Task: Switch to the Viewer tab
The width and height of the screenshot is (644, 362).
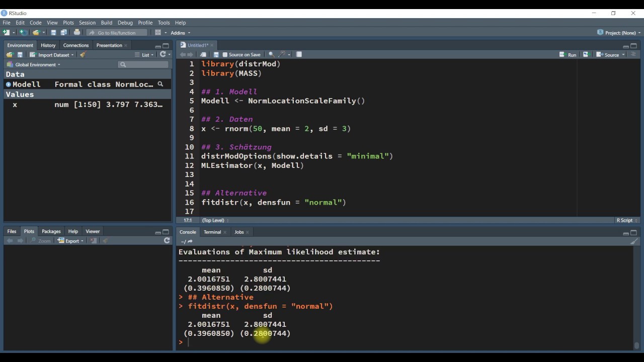Action: point(93,231)
